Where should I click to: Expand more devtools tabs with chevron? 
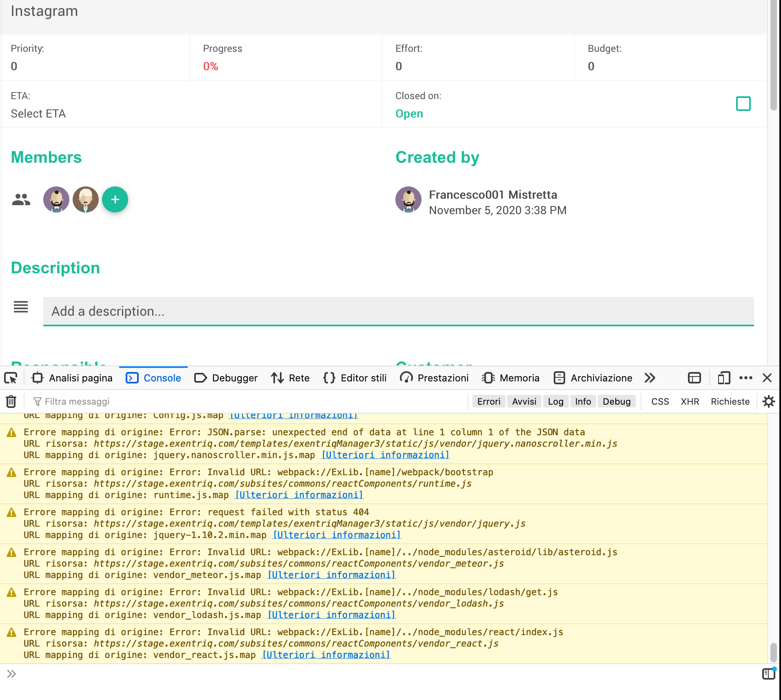coord(650,378)
